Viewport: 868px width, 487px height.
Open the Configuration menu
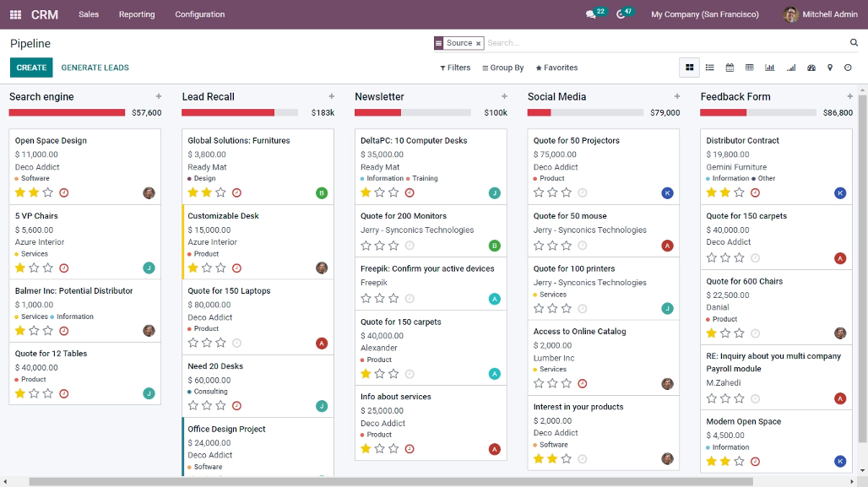pyautogui.click(x=200, y=14)
